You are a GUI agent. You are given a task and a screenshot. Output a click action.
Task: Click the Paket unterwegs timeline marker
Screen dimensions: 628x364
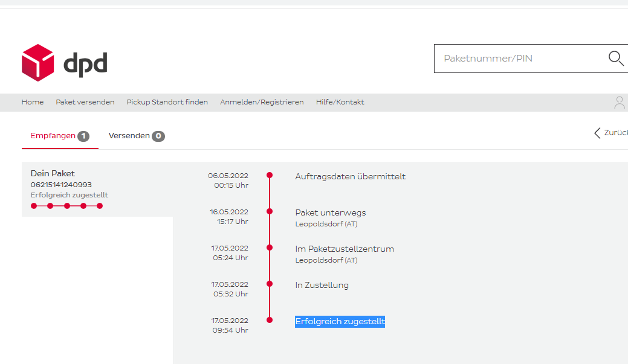270,211
